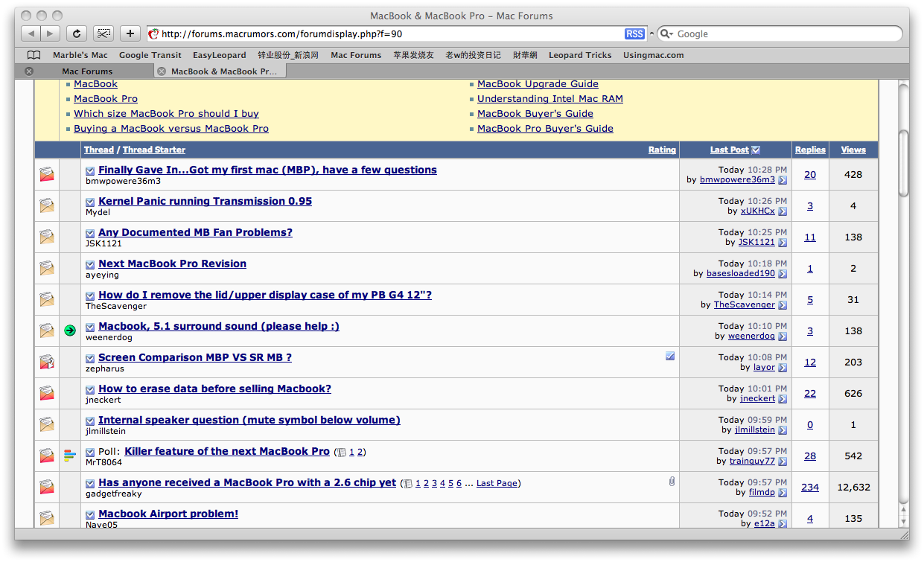The image size is (924, 562).
Task: Sort threads by Replies header
Action: coord(810,150)
